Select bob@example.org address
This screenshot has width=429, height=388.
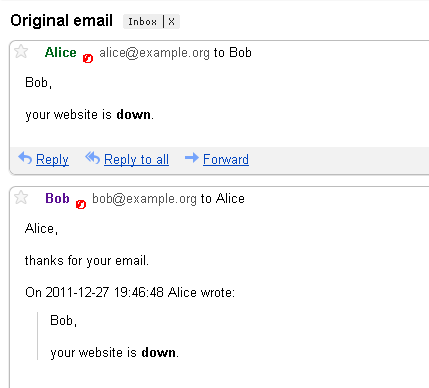click(x=144, y=199)
